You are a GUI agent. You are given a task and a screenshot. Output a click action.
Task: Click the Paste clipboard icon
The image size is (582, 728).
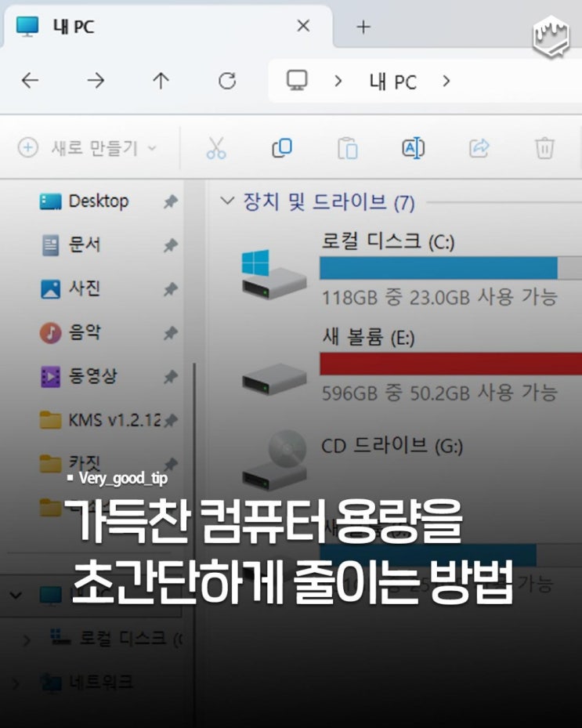pos(348,148)
